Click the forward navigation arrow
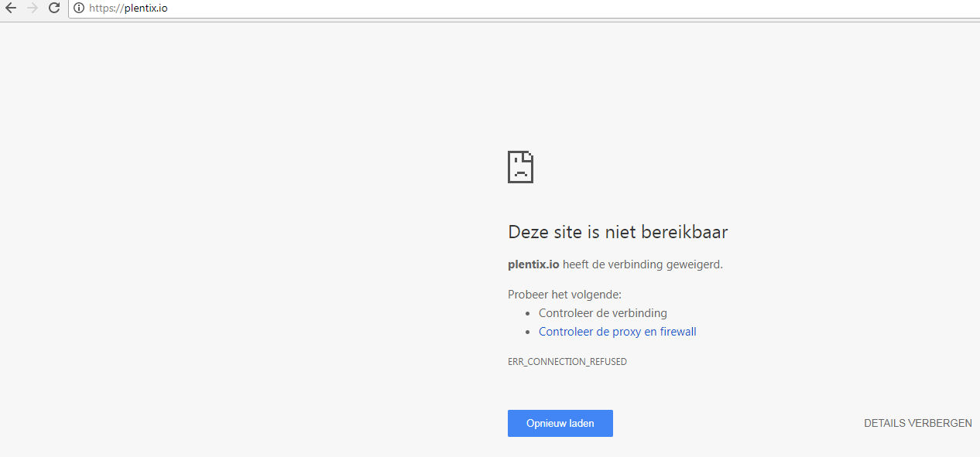The image size is (980, 457). pyautogui.click(x=33, y=9)
